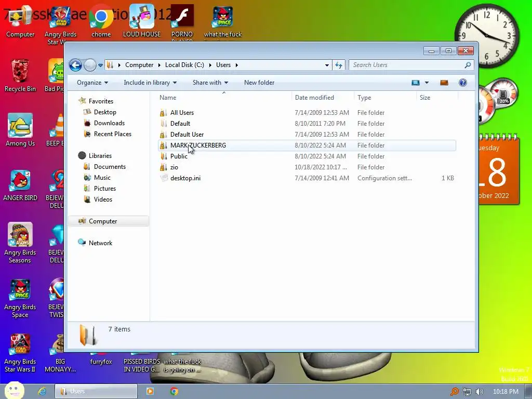
Task: Select Network in the navigation pane
Action: [100, 243]
